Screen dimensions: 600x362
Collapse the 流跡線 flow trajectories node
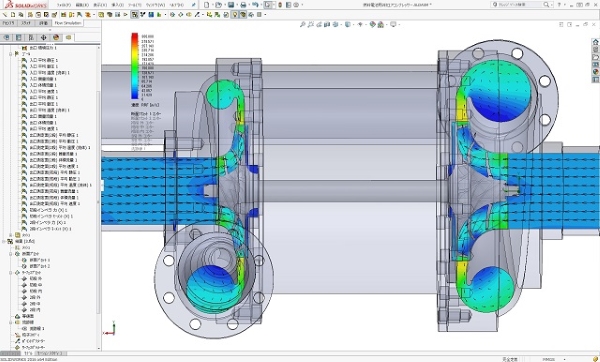coord(11,323)
